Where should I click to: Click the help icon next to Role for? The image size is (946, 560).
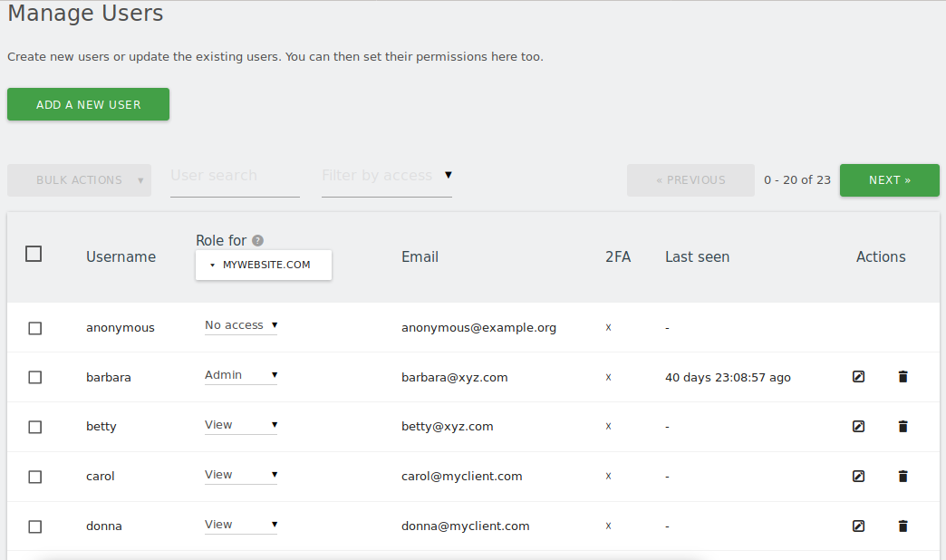tap(257, 240)
